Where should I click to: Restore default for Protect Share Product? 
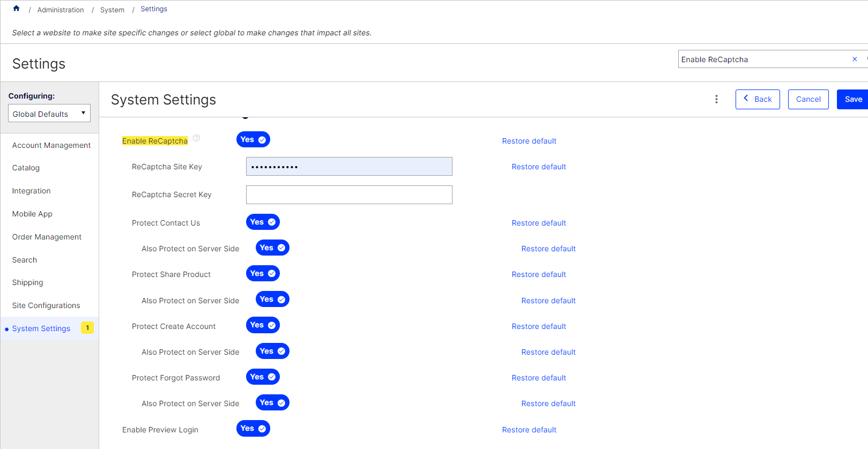pyautogui.click(x=539, y=274)
